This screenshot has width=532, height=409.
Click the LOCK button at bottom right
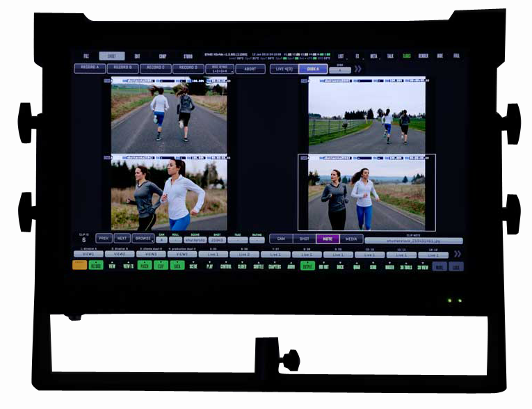point(456,266)
